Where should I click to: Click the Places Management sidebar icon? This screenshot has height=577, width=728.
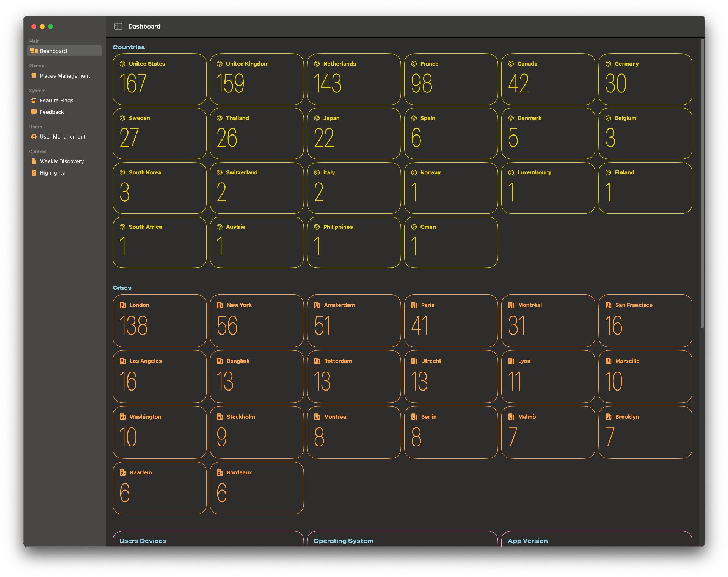coord(34,76)
